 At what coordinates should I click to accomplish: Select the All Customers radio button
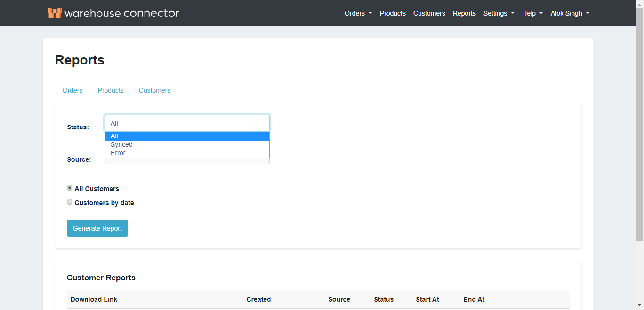[x=70, y=187]
